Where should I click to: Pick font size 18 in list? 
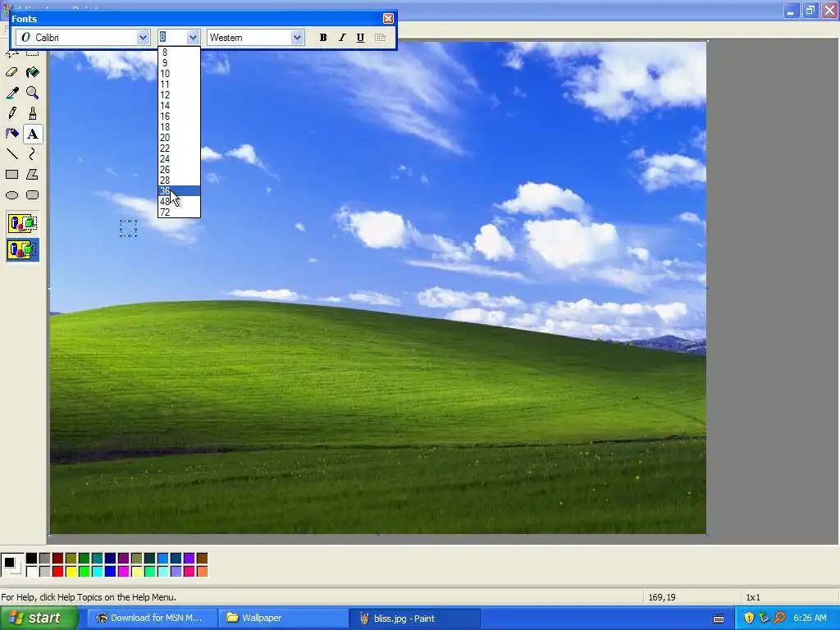click(179, 127)
